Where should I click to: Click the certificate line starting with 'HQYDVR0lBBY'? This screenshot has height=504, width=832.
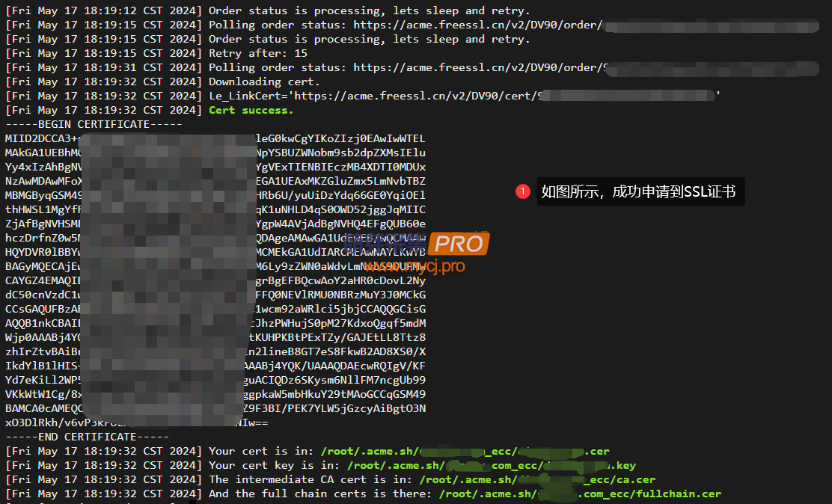click(215, 252)
